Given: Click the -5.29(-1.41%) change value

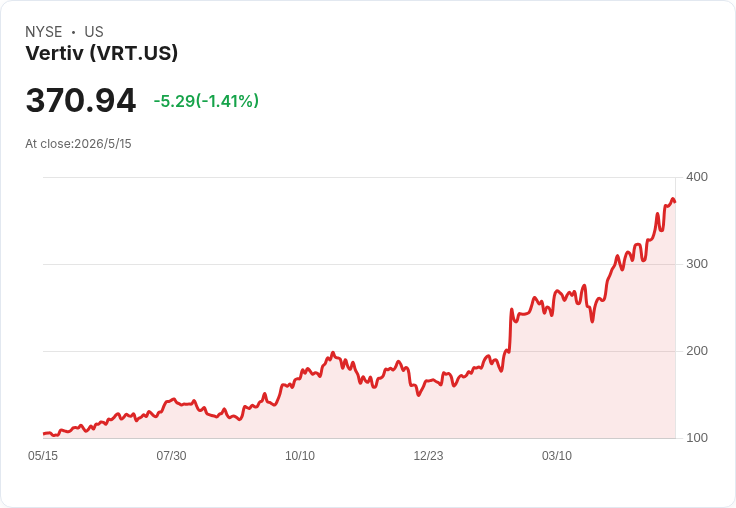Looking at the screenshot, I should tap(206, 101).
